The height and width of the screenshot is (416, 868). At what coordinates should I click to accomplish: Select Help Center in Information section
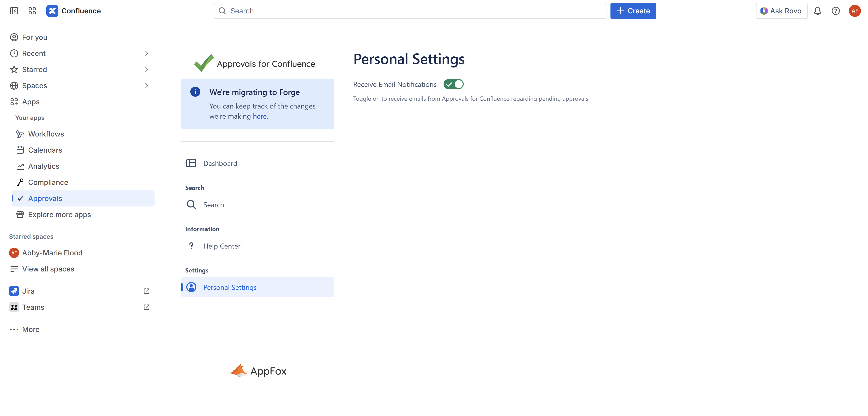click(x=221, y=246)
